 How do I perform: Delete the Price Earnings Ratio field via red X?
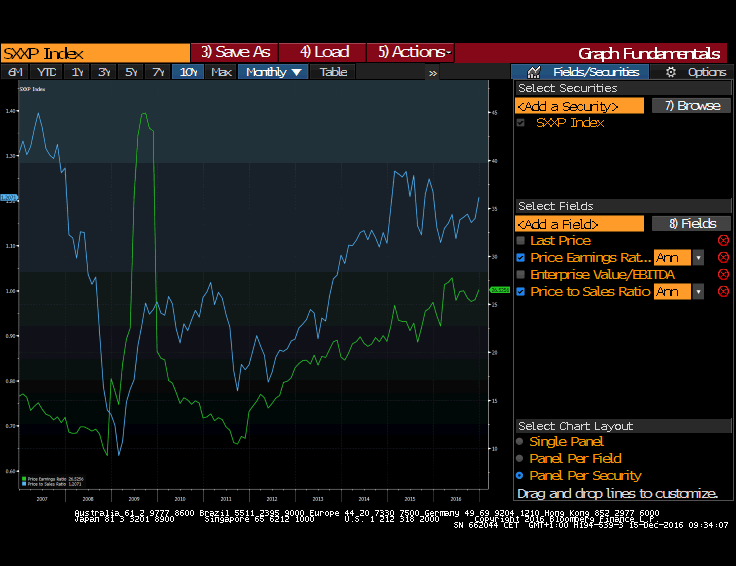pyautogui.click(x=723, y=258)
